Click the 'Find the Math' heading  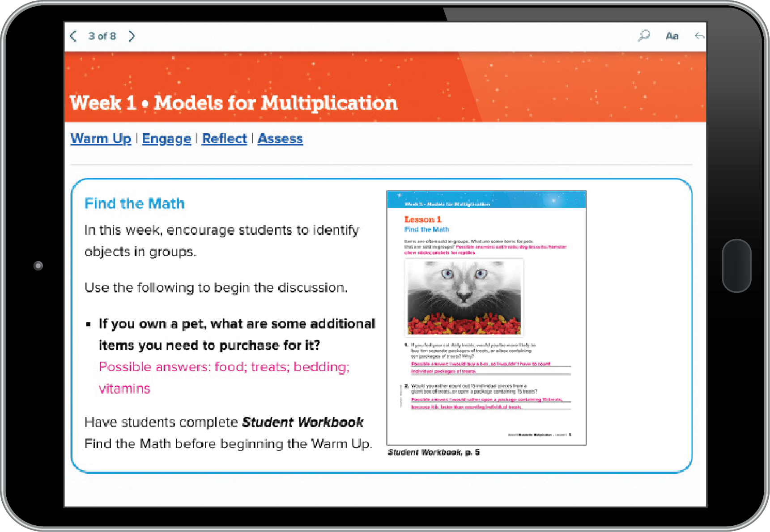(x=135, y=203)
